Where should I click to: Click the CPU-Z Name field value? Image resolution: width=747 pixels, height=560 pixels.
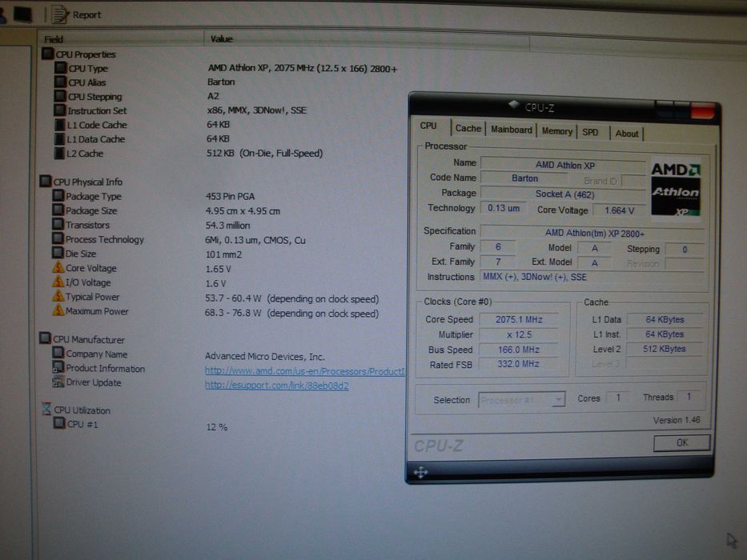pyautogui.click(x=564, y=165)
